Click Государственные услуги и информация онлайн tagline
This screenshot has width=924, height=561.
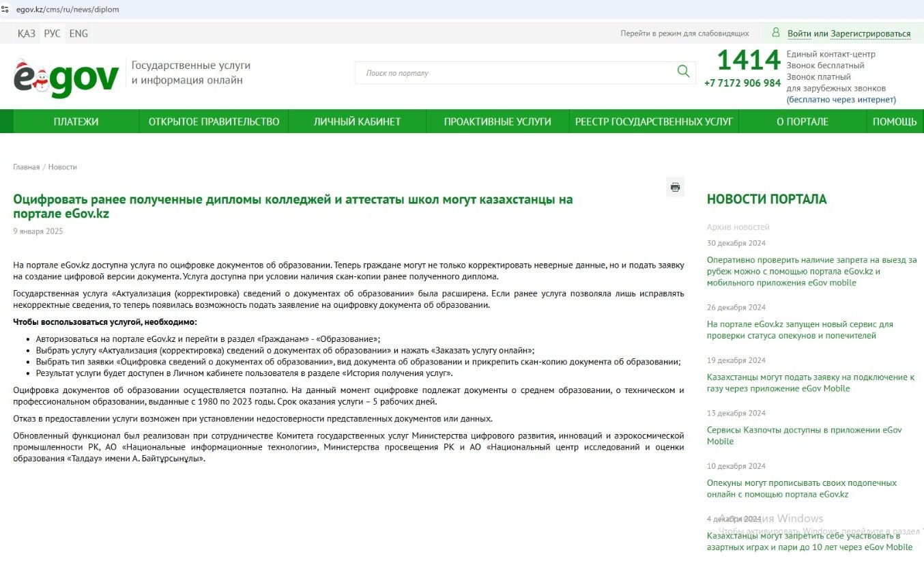[x=191, y=73]
